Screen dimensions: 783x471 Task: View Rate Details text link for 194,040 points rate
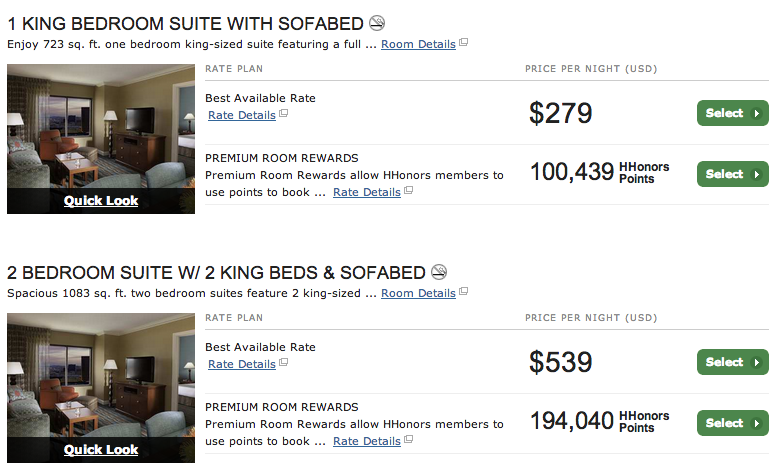(367, 441)
